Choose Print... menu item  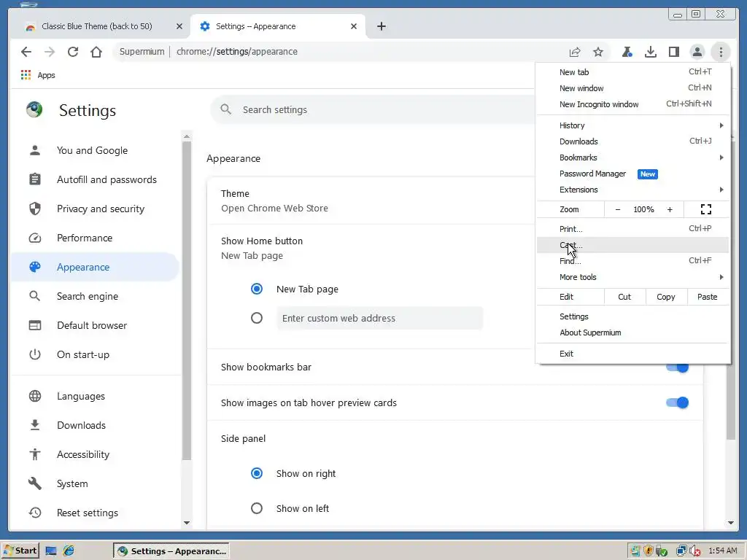(x=632, y=229)
